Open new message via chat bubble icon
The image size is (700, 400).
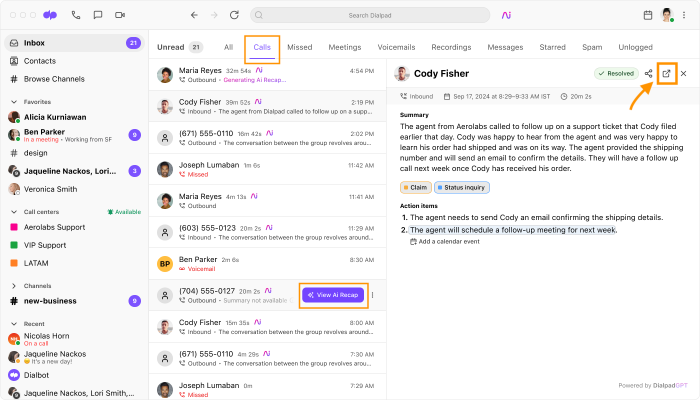point(97,15)
